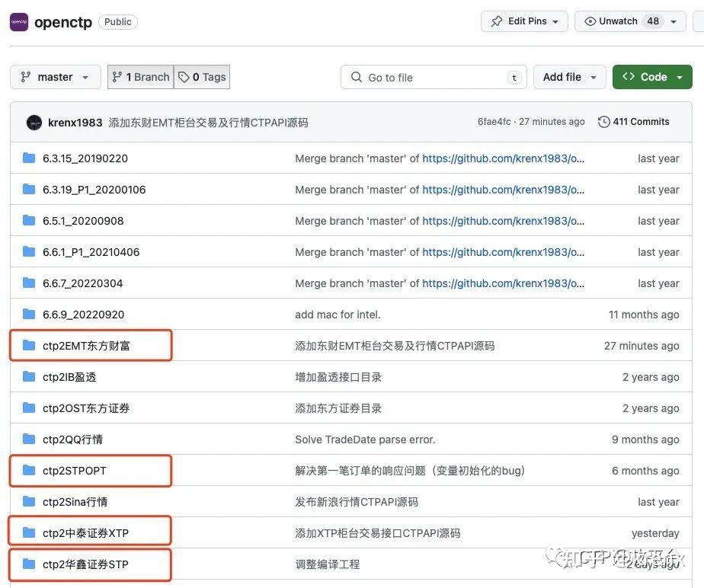Click the tag icon beside '0 Tags'
This screenshot has width=704, height=588.
tap(183, 76)
